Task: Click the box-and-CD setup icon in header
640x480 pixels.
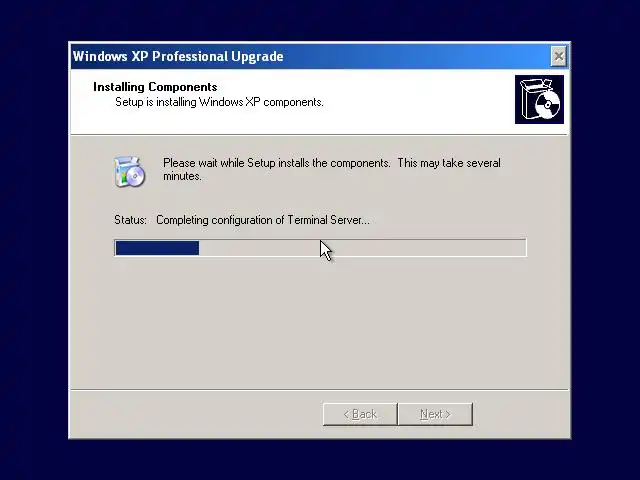Action: pyautogui.click(x=539, y=99)
